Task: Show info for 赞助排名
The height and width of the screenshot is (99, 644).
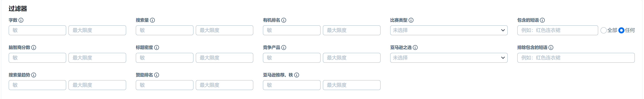Action: (157, 75)
